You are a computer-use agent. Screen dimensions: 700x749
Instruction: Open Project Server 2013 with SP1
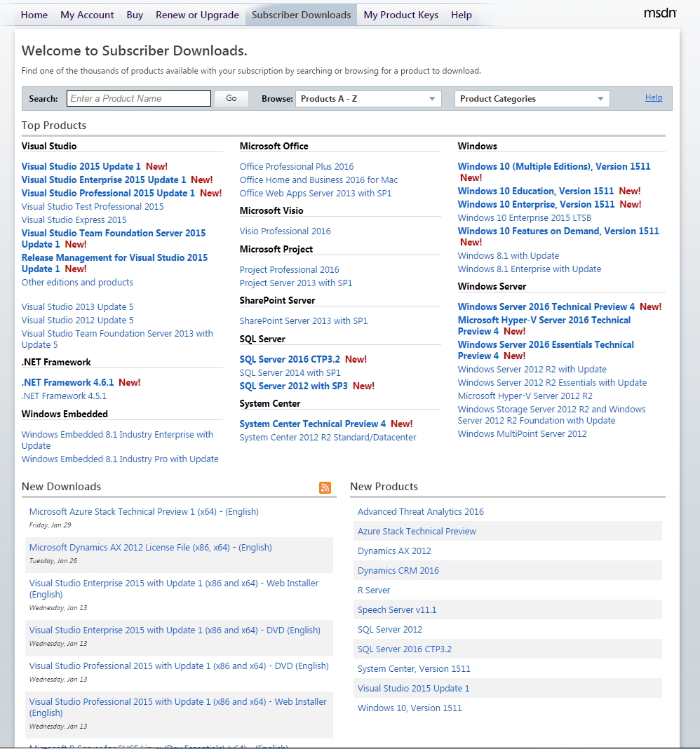[296, 283]
